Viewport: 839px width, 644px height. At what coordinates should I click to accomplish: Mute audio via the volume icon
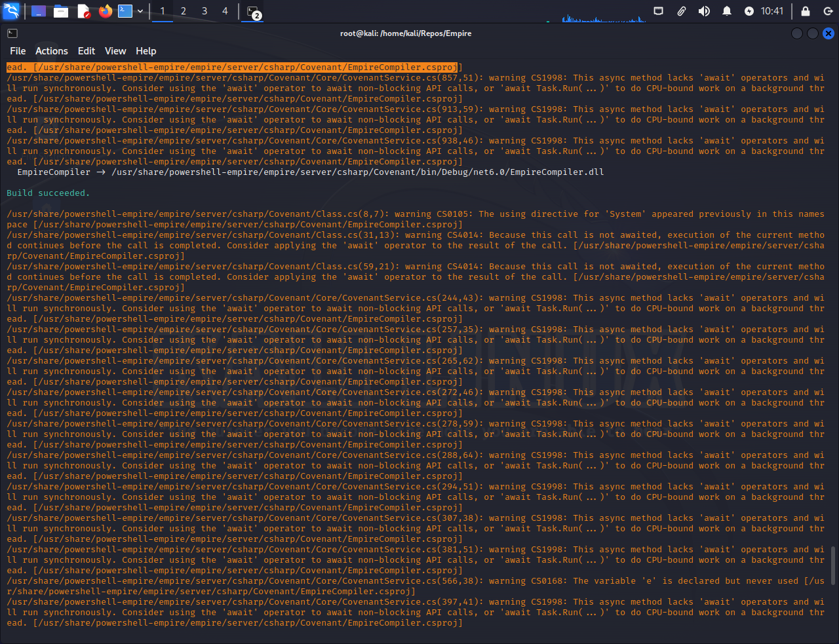click(x=704, y=11)
